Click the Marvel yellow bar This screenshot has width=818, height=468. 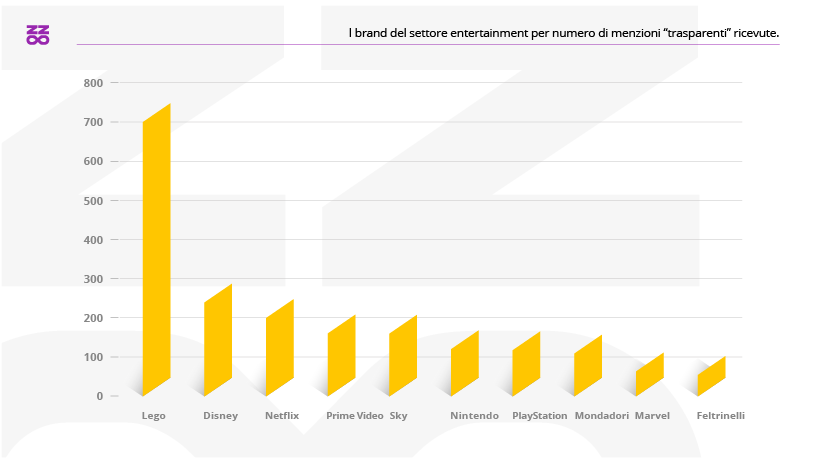[x=649, y=375]
